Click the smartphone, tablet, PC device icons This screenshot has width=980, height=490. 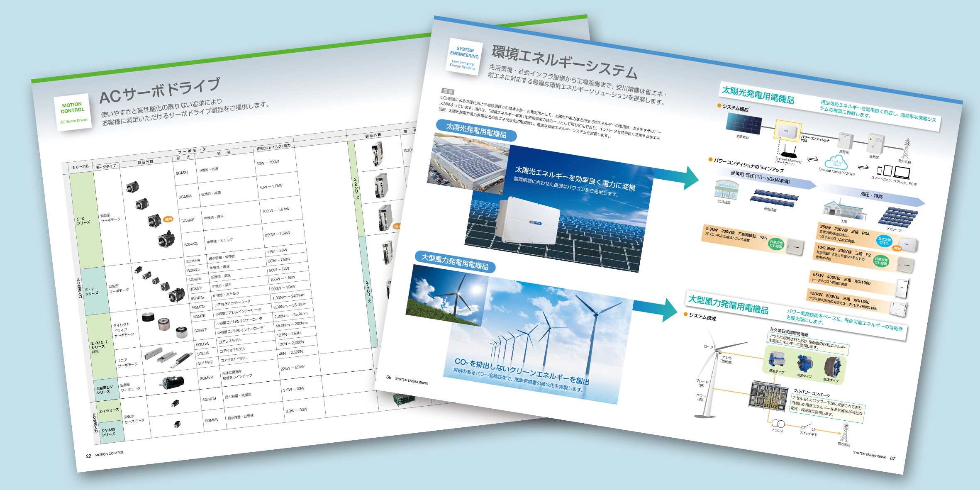pyautogui.click(x=892, y=171)
